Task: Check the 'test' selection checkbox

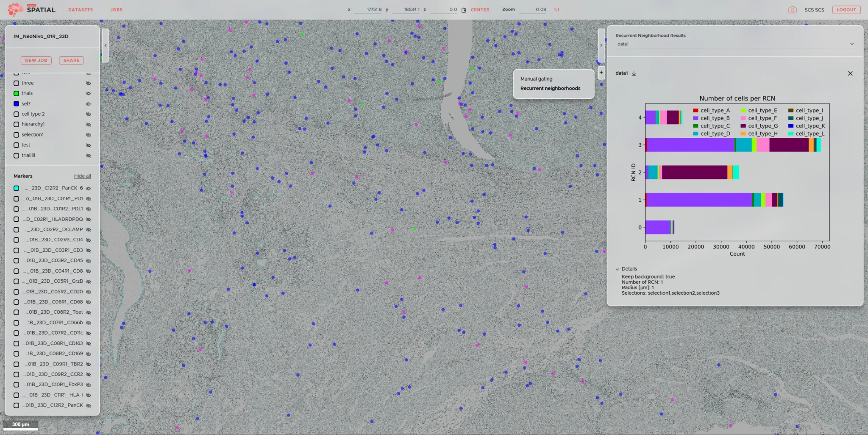Action: 16,145
